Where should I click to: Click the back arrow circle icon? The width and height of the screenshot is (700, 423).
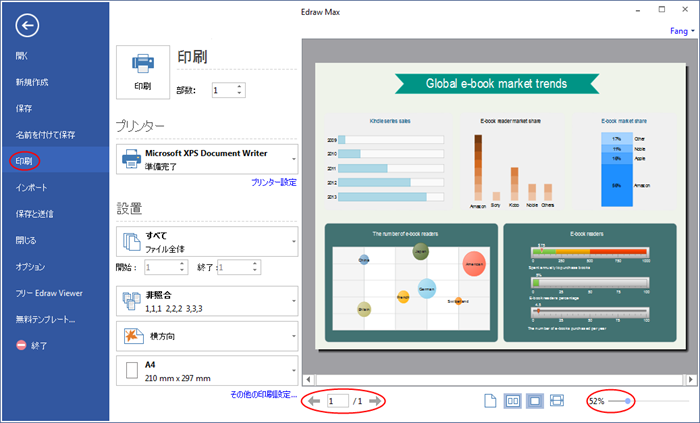pos(27,25)
